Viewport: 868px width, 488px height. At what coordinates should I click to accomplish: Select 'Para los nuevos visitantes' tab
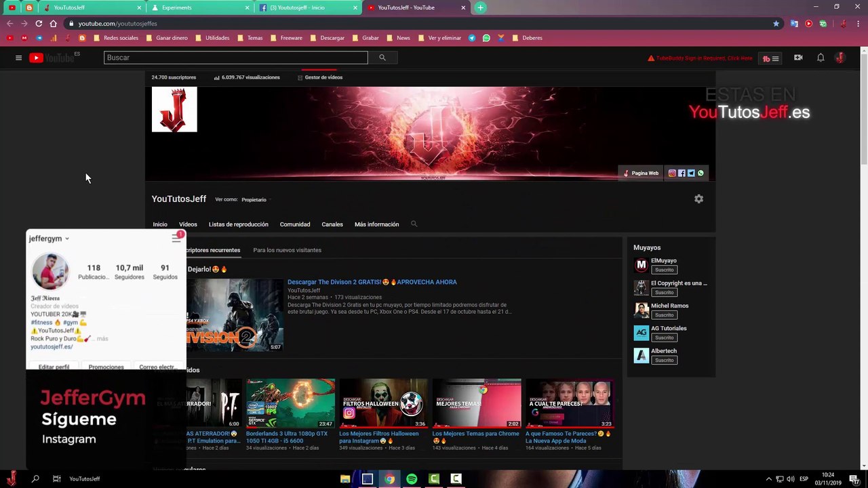[x=287, y=250]
